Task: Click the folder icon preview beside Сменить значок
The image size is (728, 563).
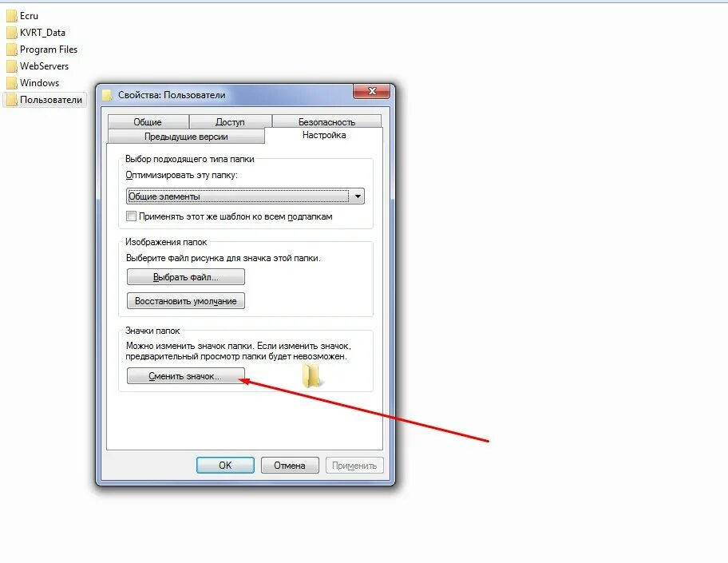Action: [311, 375]
